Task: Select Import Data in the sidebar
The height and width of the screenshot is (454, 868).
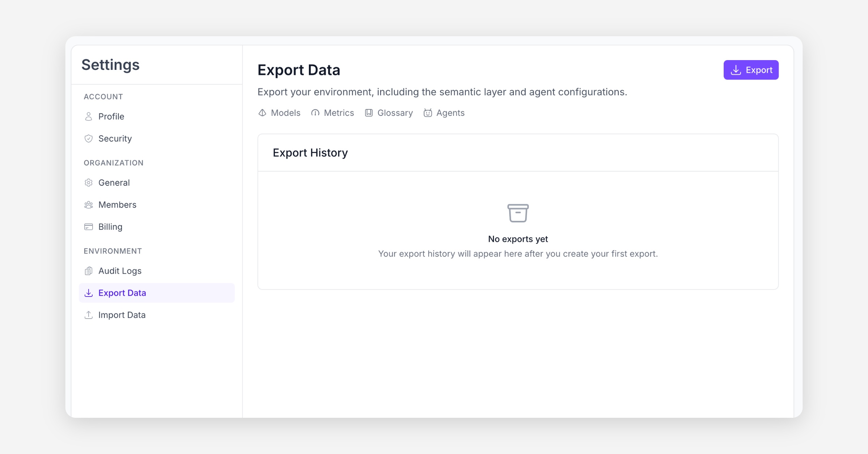Action: tap(122, 315)
